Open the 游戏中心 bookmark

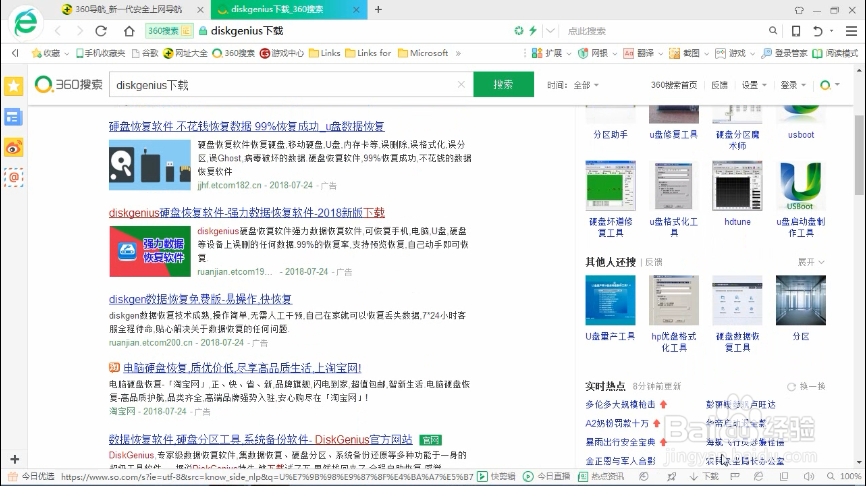pyautogui.click(x=282, y=53)
